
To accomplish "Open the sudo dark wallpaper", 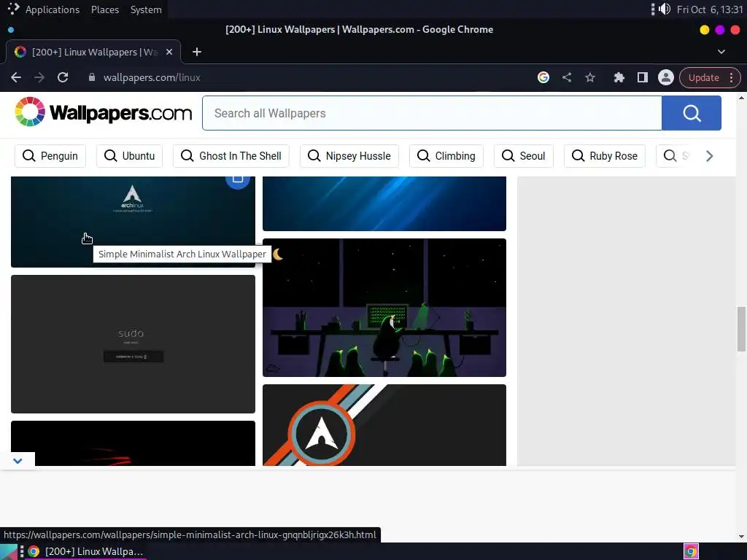I will click(x=133, y=344).
